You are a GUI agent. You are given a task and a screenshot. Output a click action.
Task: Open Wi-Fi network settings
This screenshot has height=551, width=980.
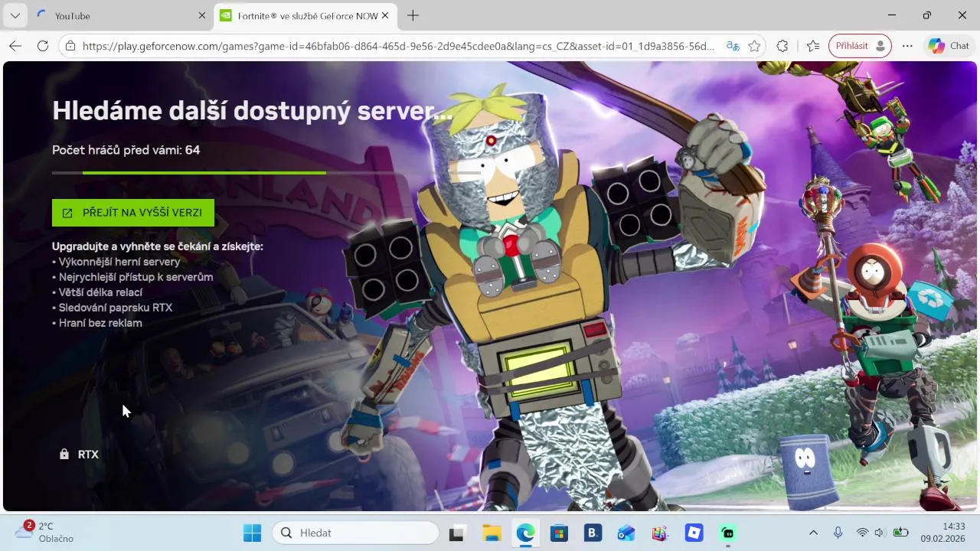click(863, 533)
